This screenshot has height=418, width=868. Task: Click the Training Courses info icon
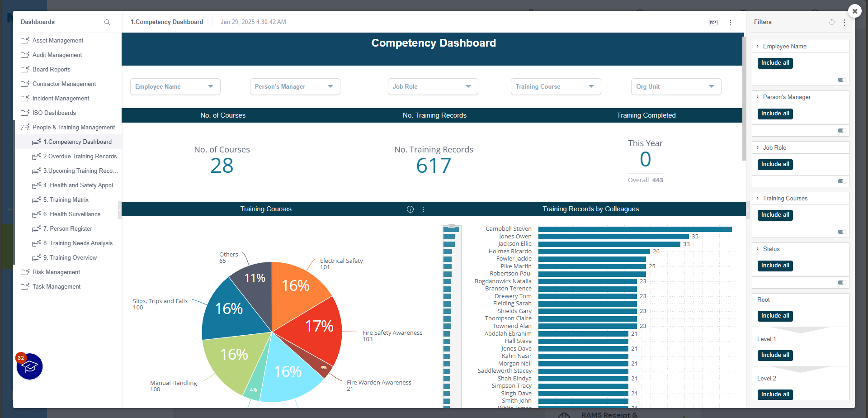click(410, 209)
